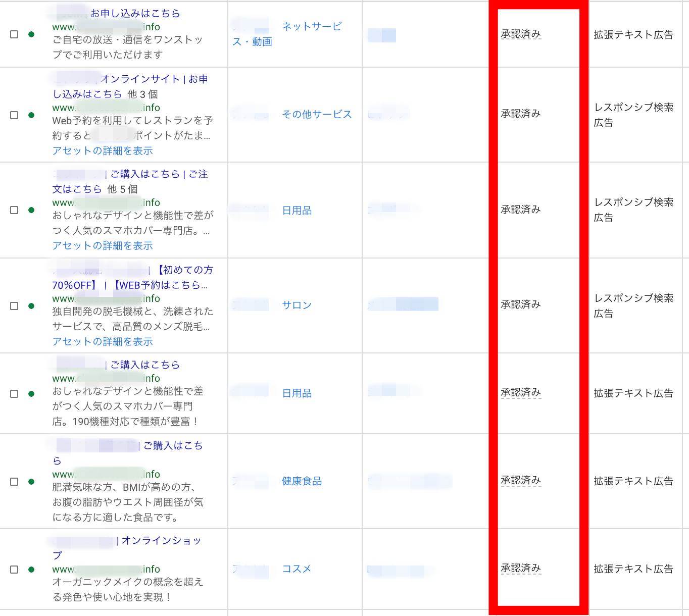689x616 pixels.
Task: Select checkbox for ネットサービス・動画 ad row
Action: (x=14, y=34)
